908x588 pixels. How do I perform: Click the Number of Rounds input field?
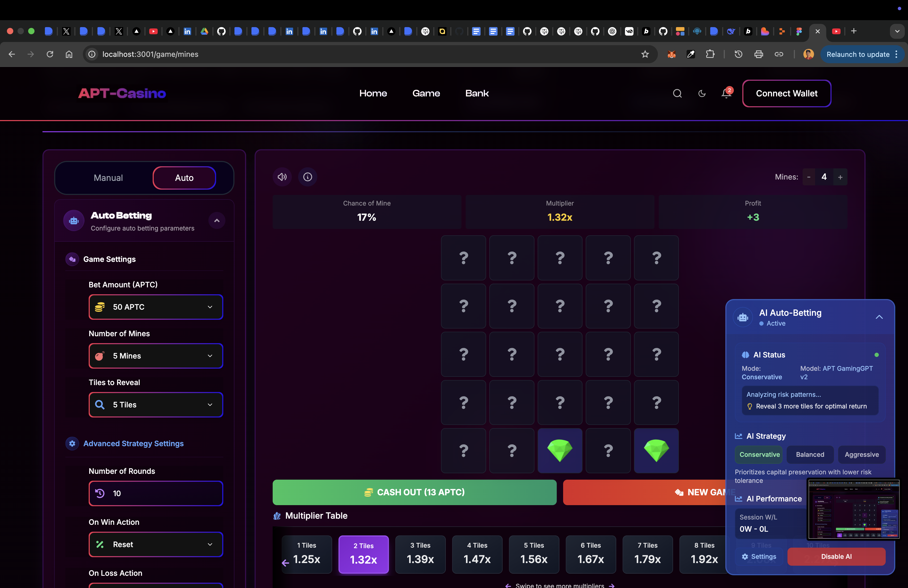(156, 493)
